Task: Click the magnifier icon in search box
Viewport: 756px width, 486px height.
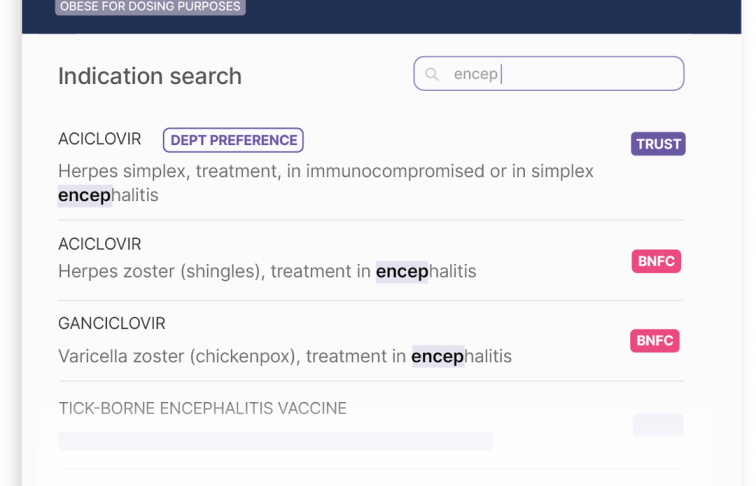Action: pos(432,74)
